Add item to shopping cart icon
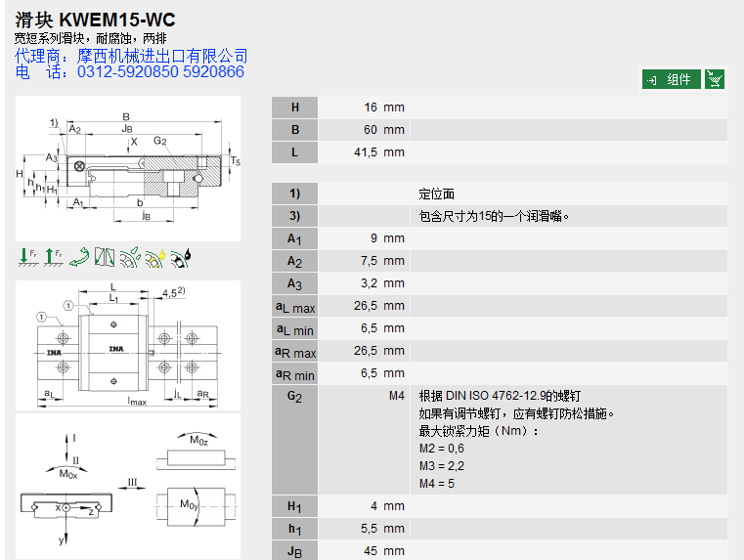Image resolution: width=744 pixels, height=560 pixels. click(x=715, y=79)
